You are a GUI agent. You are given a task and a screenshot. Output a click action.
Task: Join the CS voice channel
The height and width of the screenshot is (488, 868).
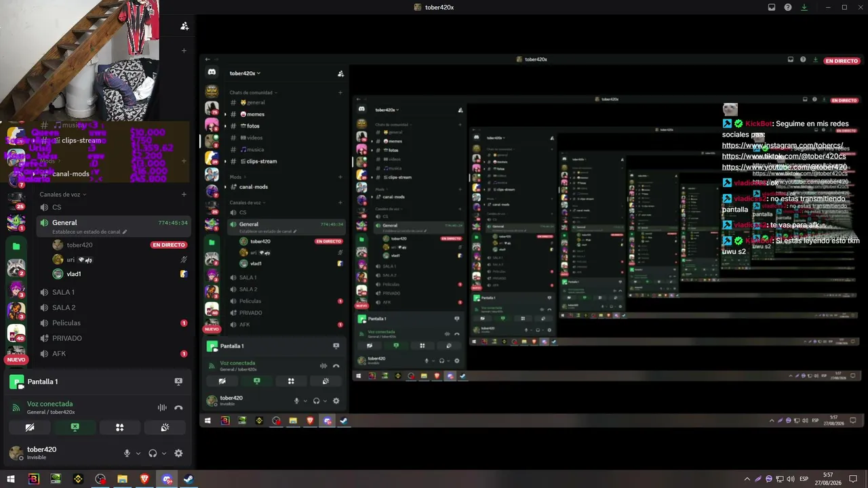113,207
